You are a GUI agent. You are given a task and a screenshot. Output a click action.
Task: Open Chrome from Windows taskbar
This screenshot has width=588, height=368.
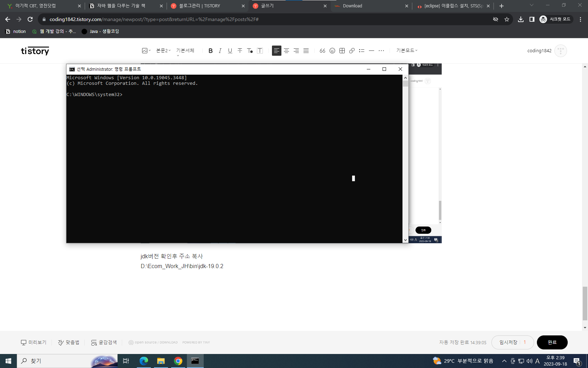[x=178, y=361]
